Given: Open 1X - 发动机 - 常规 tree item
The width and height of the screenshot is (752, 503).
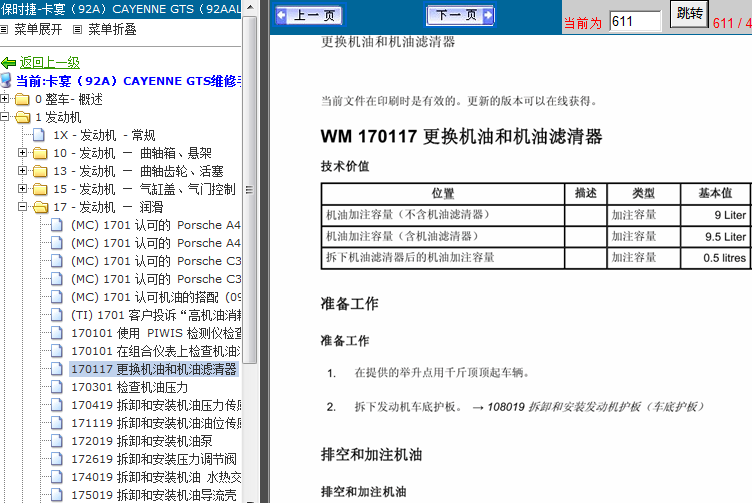Looking at the screenshot, I should click(x=104, y=135).
